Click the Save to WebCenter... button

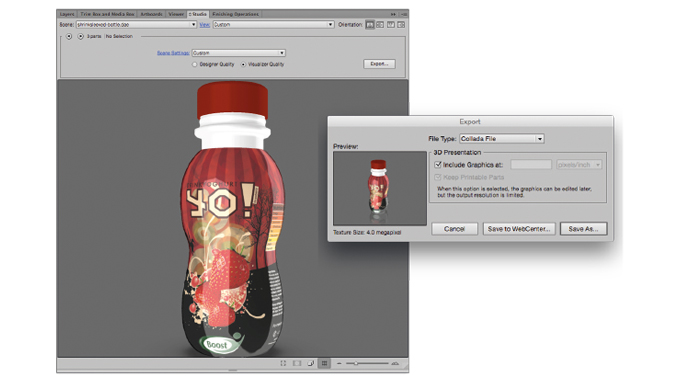519,229
